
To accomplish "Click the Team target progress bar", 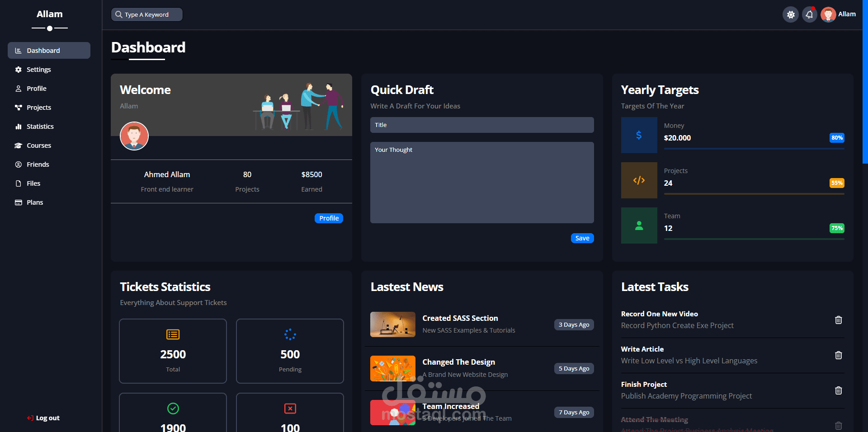I will [x=754, y=239].
